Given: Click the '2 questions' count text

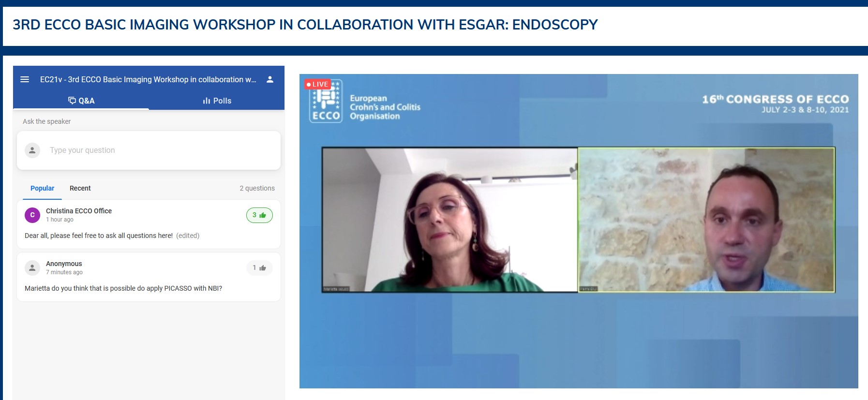Looking at the screenshot, I should click(x=257, y=188).
